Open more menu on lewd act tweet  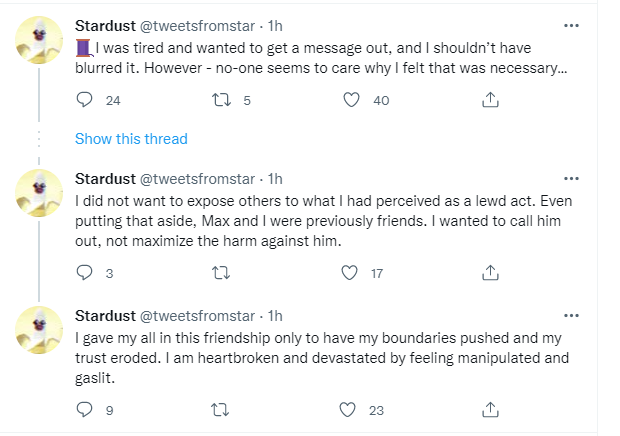(x=598, y=179)
